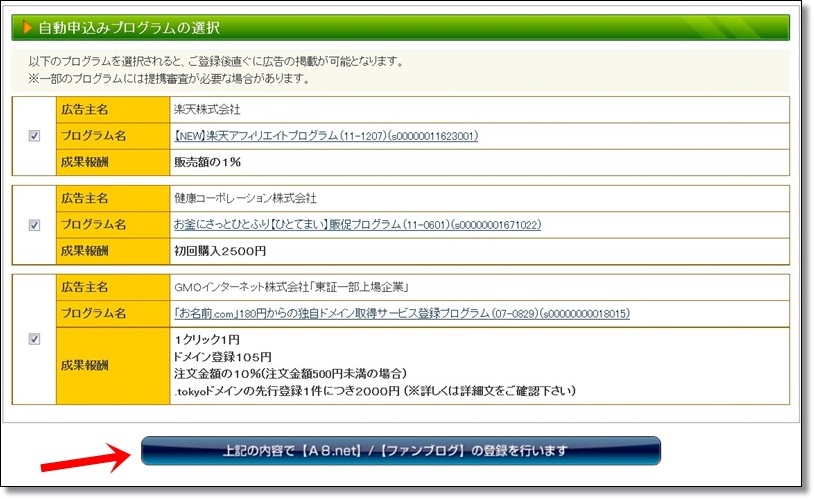Click the 楽天株式会社 advertiser name
This screenshot has height=499, width=814.
[207, 110]
